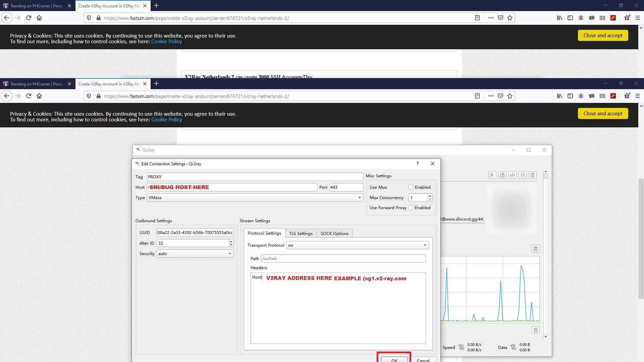Open JSON code editor icon in Qv2ray window
Viewport: 644px width, 362px height.
click(513, 175)
